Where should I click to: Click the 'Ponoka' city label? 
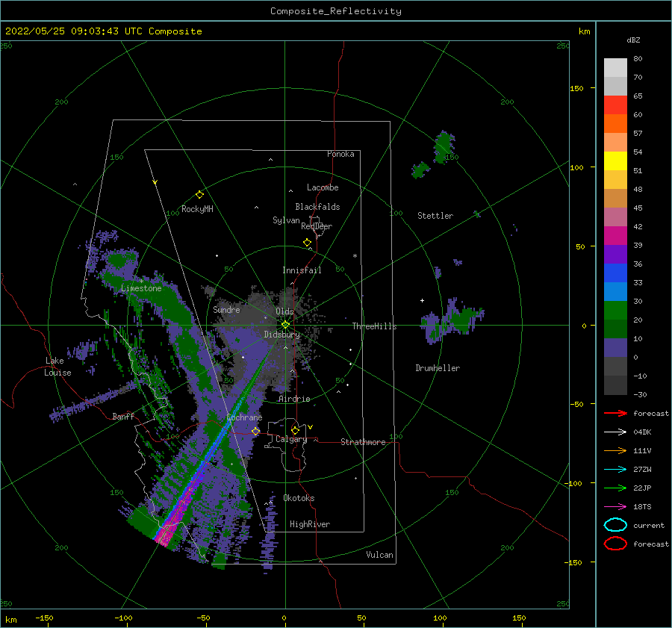[x=340, y=154]
